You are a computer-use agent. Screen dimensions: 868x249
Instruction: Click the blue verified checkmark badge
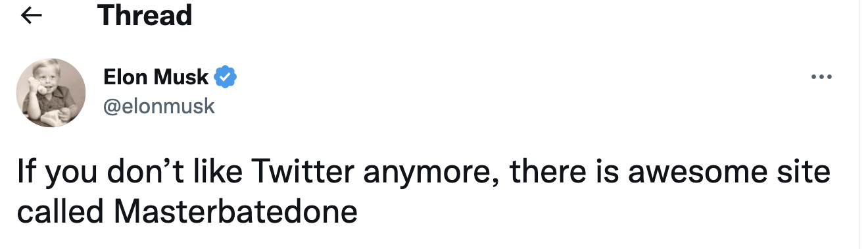click(226, 77)
